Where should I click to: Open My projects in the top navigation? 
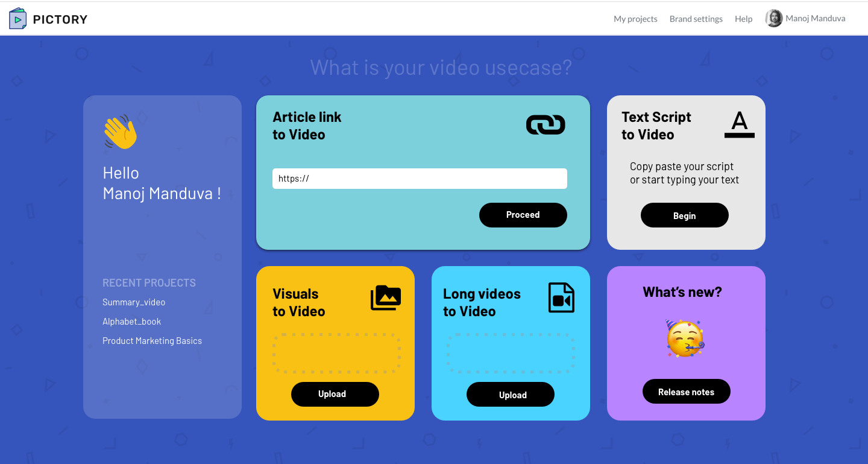point(635,19)
